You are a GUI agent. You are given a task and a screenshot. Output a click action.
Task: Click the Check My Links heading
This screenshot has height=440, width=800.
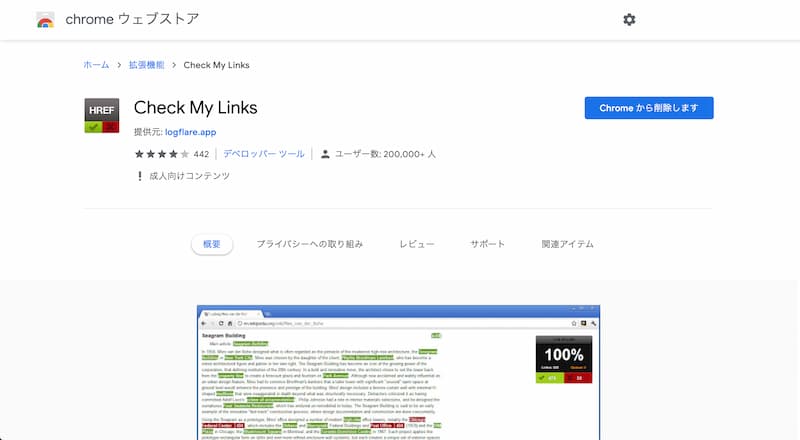coord(195,108)
